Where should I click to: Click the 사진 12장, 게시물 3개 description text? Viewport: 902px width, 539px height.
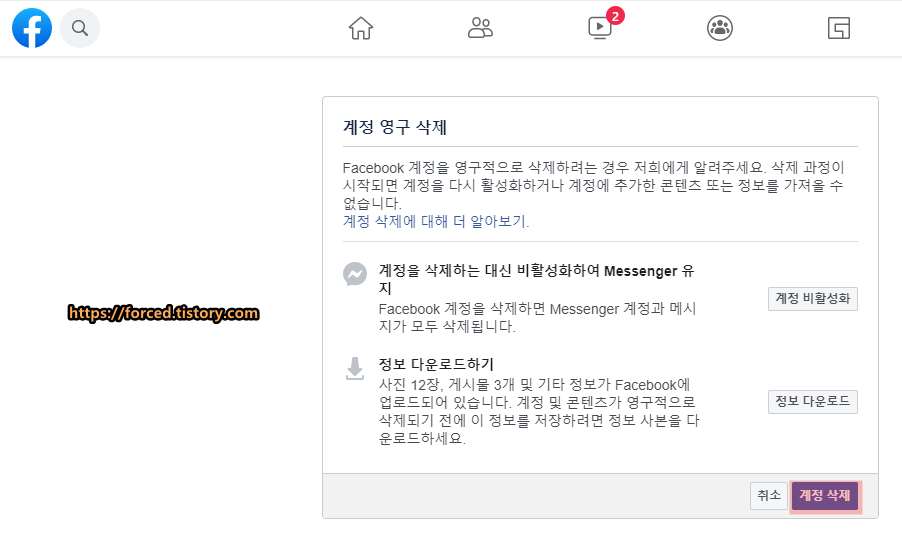pos(538,411)
